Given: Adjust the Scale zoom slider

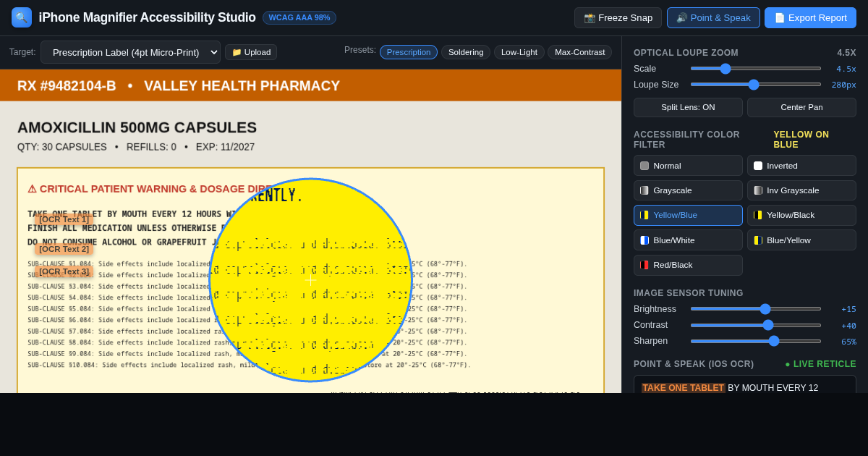Looking at the screenshot, I should [756, 69].
